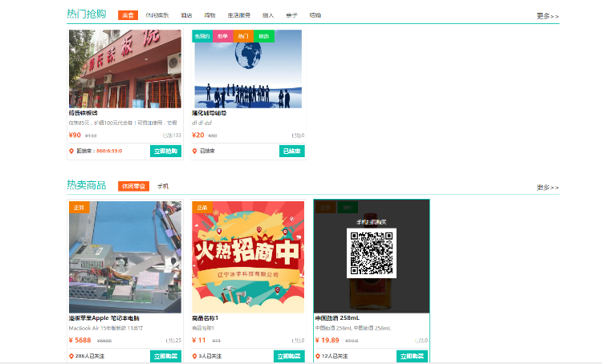Click the 286人已关注 follower count
Screen dimensions: 602x364
[x=90, y=356]
